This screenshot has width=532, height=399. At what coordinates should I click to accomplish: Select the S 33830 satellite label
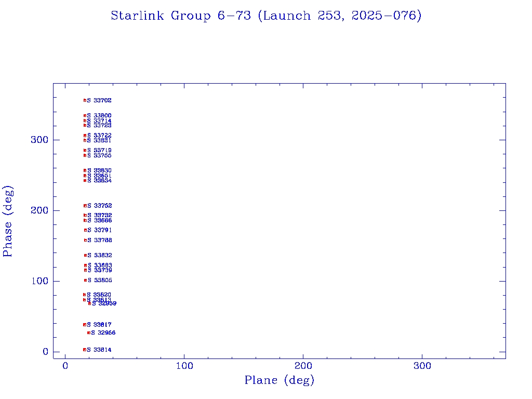pyautogui.click(x=99, y=170)
